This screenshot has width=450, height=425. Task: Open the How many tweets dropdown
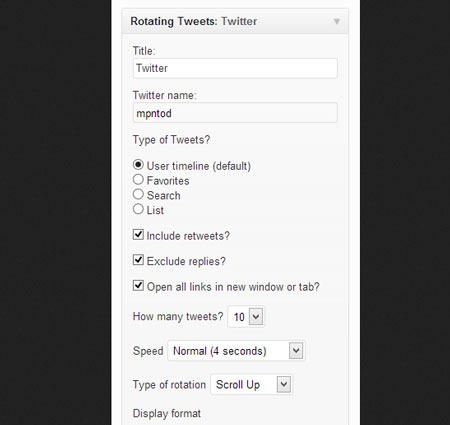[x=246, y=316]
